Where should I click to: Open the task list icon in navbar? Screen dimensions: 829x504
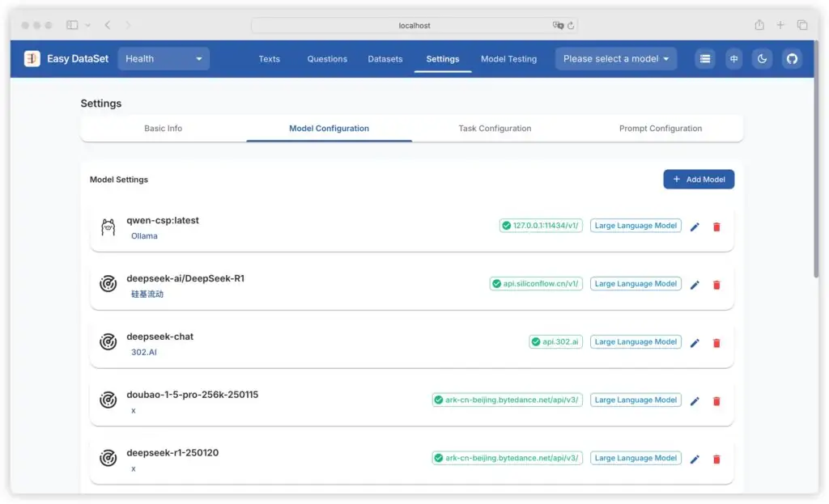[x=704, y=58]
